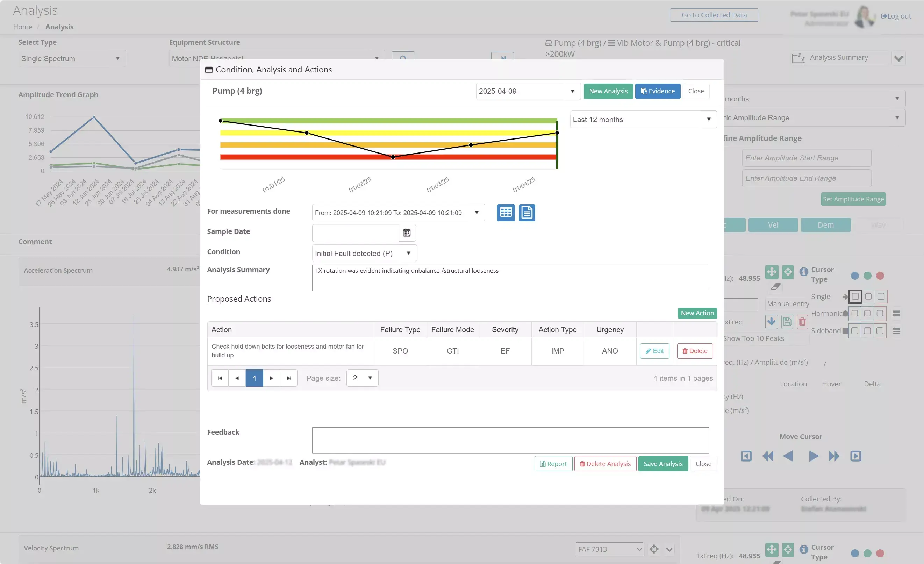924x564 pixels.
Task: Click the Evidence button
Action: click(657, 91)
